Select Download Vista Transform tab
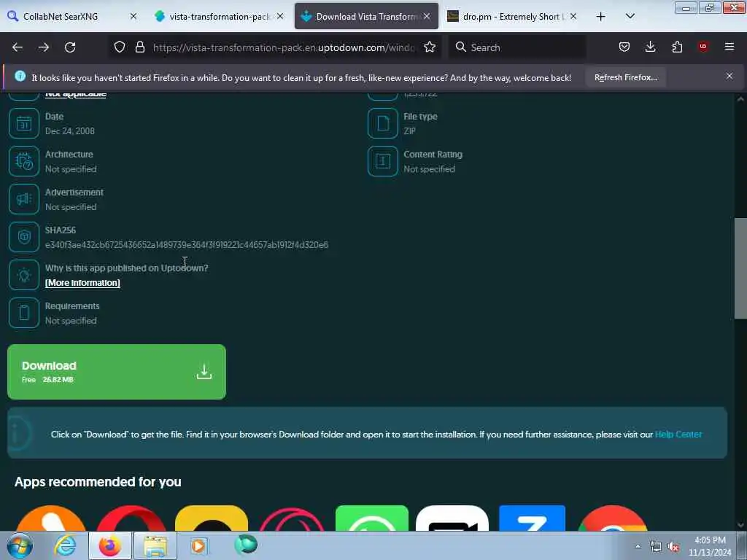Screen dimensions: 747x560 click(366, 16)
